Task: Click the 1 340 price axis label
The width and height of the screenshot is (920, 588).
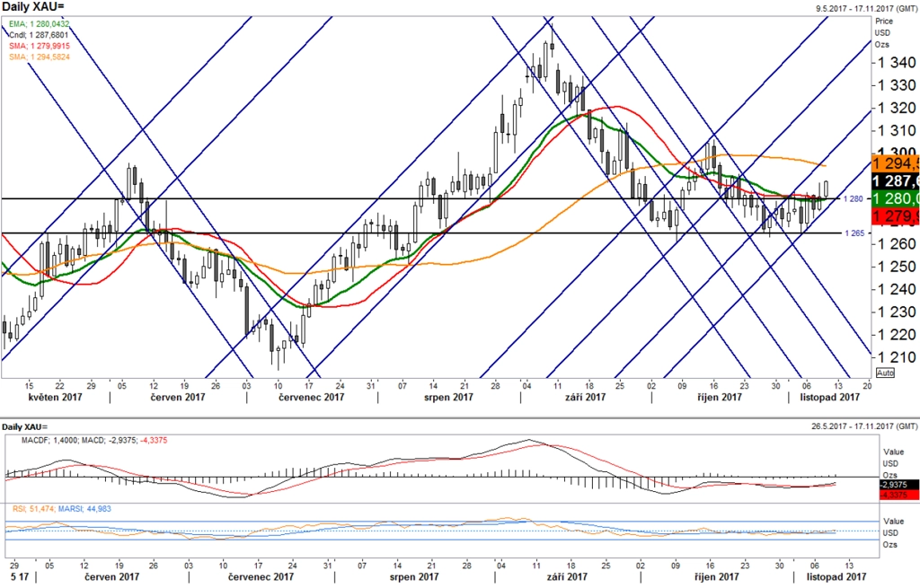Action: pyautogui.click(x=896, y=63)
